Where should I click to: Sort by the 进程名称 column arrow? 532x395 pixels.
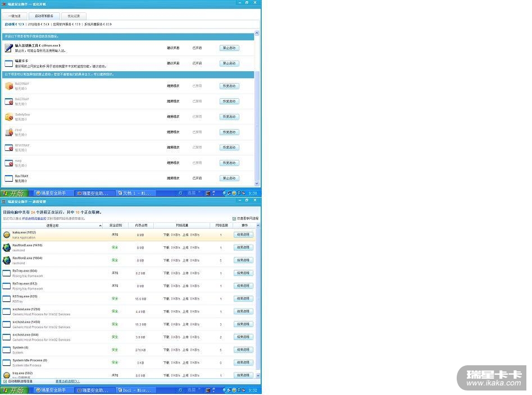pos(100,226)
